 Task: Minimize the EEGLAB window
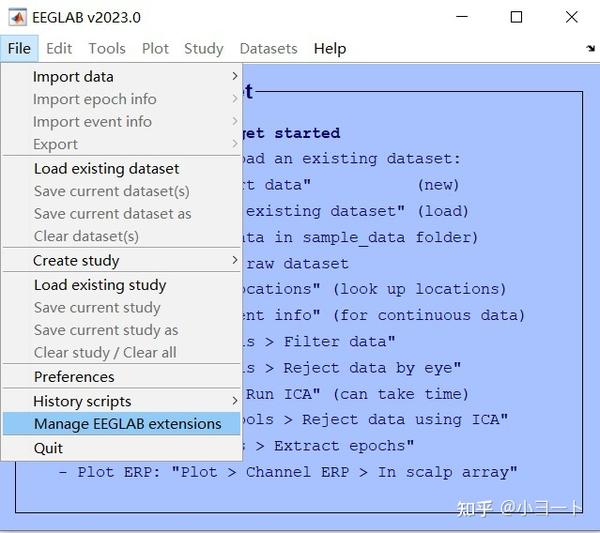[x=461, y=17]
